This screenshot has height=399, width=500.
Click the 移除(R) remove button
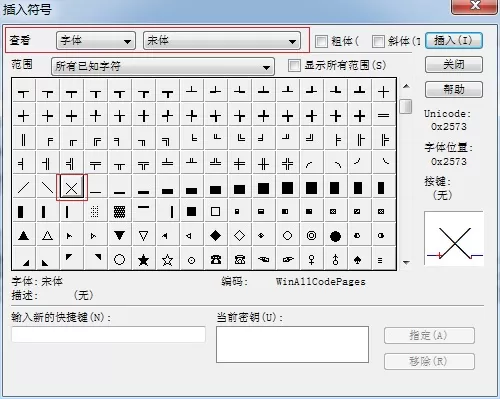(429, 362)
